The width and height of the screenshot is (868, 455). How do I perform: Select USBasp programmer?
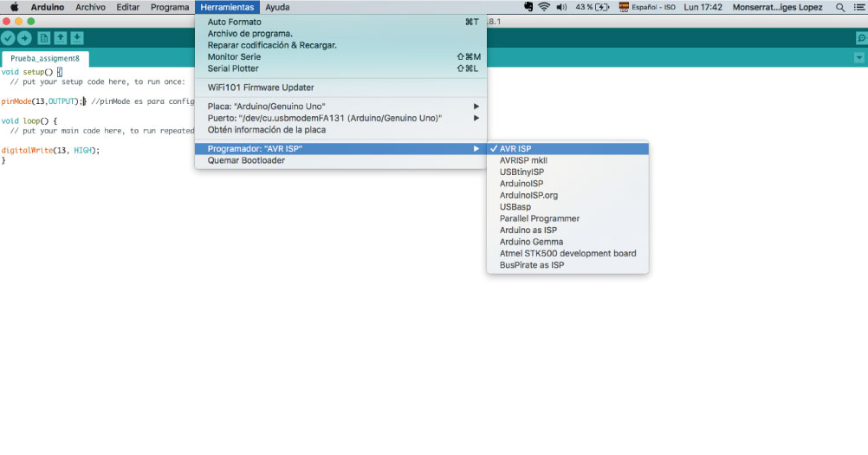point(567,206)
